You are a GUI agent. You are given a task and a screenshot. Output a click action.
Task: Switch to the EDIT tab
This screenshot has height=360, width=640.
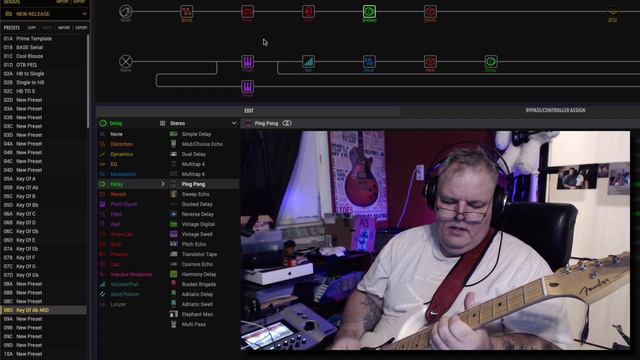point(249,111)
